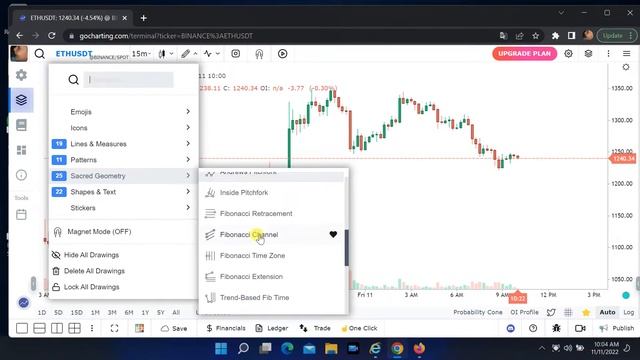Open the left sidebar dashboard grid icon
640x360 pixels.
(x=21, y=150)
